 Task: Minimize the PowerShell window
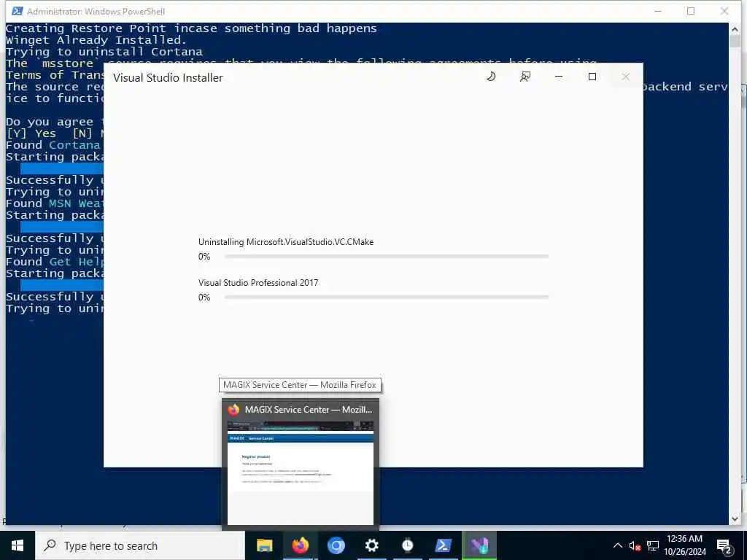pyautogui.click(x=658, y=11)
